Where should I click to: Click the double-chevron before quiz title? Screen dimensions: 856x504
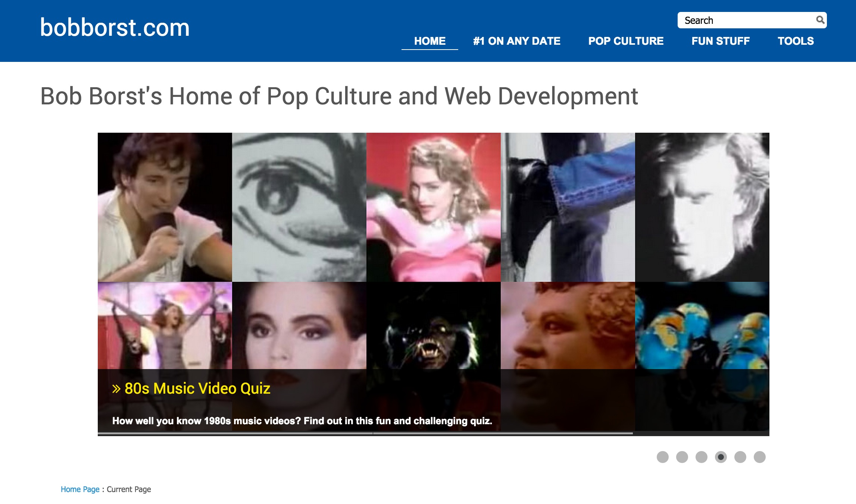coord(116,389)
